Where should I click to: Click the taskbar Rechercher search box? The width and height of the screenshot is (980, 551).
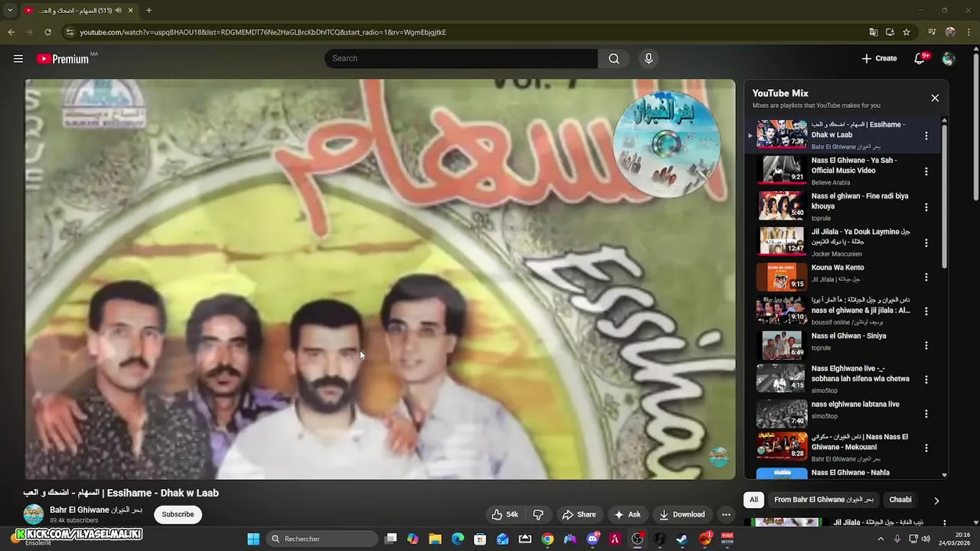click(323, 539)
